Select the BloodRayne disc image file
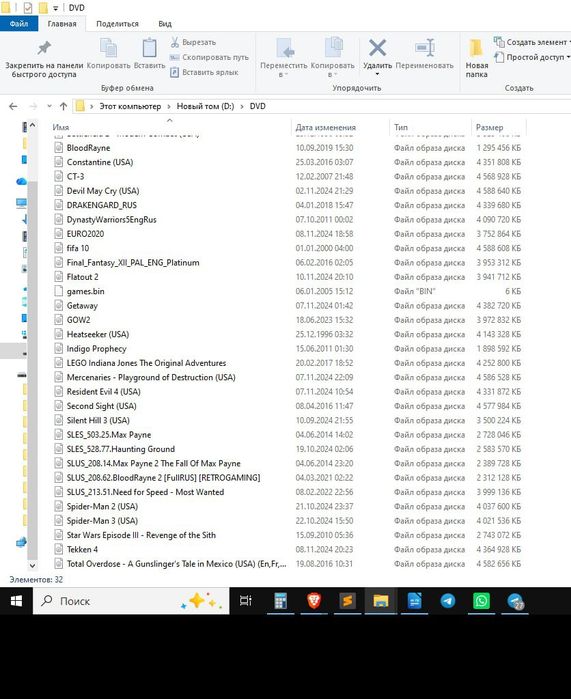This screenshot has width=571, height=699. point(88,148)
